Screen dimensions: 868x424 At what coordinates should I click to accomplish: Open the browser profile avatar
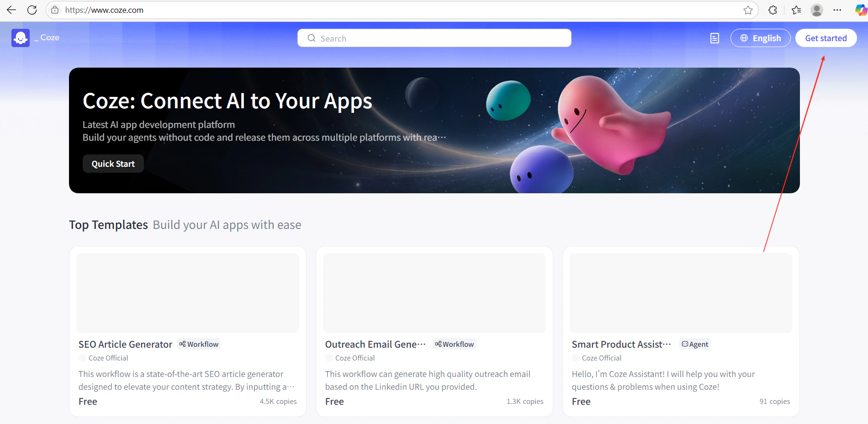(x=817, y=10)
